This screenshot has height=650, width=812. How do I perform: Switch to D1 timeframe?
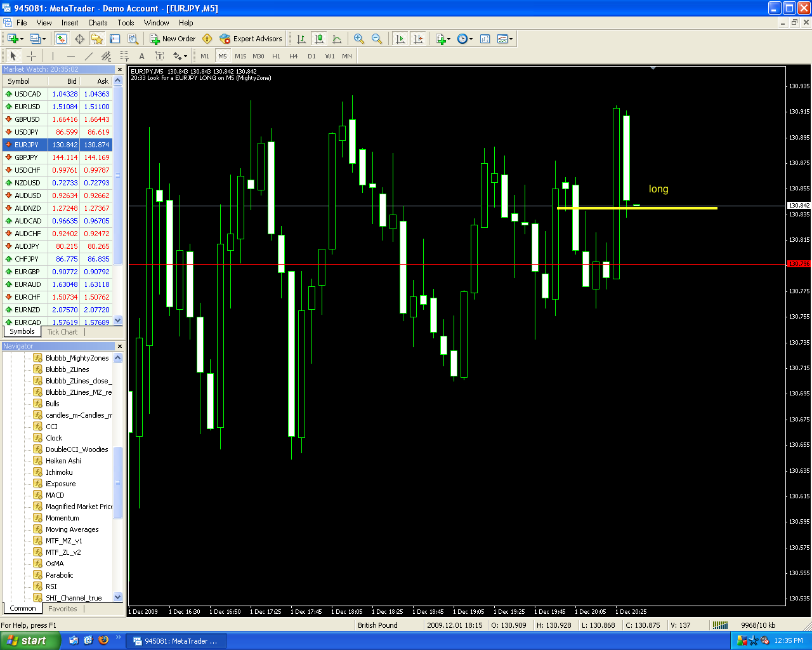[x=311, y=56]
